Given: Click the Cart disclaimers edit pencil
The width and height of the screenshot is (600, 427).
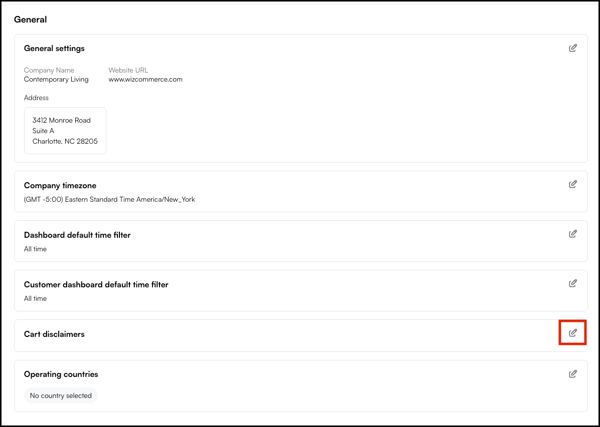Looking at the screenshot, I should click(x=573, y=333).
